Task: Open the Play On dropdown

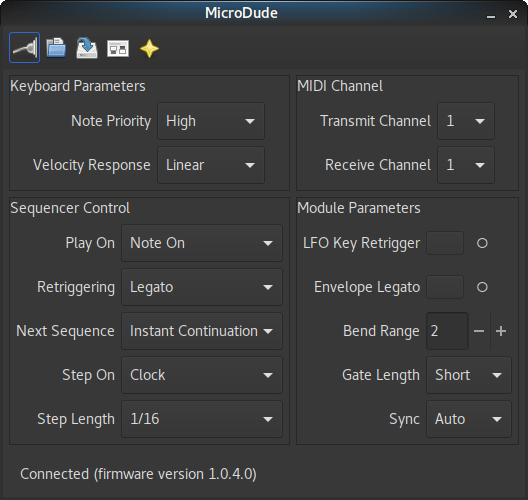Action: 202,243
